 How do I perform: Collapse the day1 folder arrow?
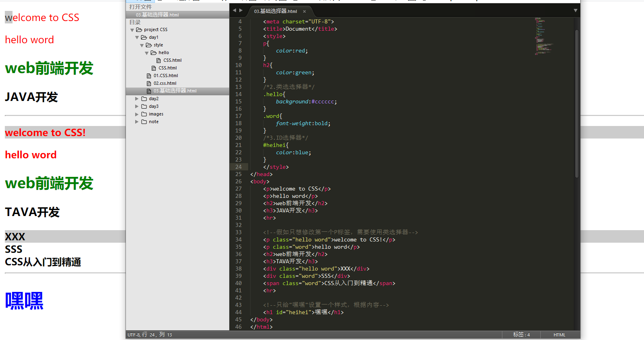(x=137, y=38)
